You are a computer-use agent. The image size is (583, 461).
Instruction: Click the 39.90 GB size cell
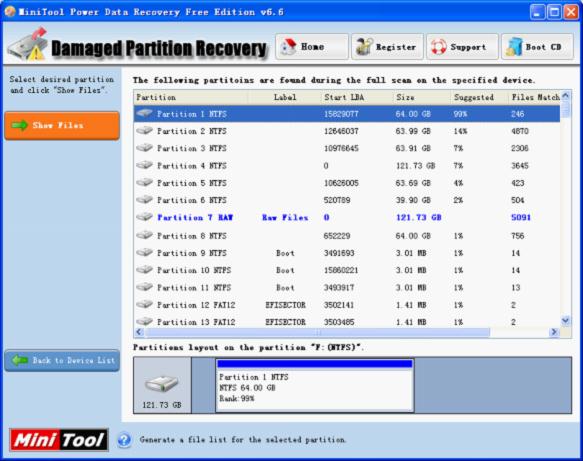(413, 200)
